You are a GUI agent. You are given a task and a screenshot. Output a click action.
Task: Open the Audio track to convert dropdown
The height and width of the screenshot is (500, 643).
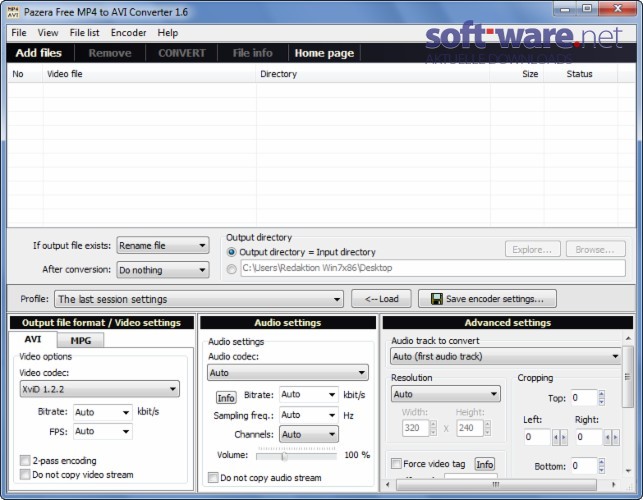click(x=506, y=356)
